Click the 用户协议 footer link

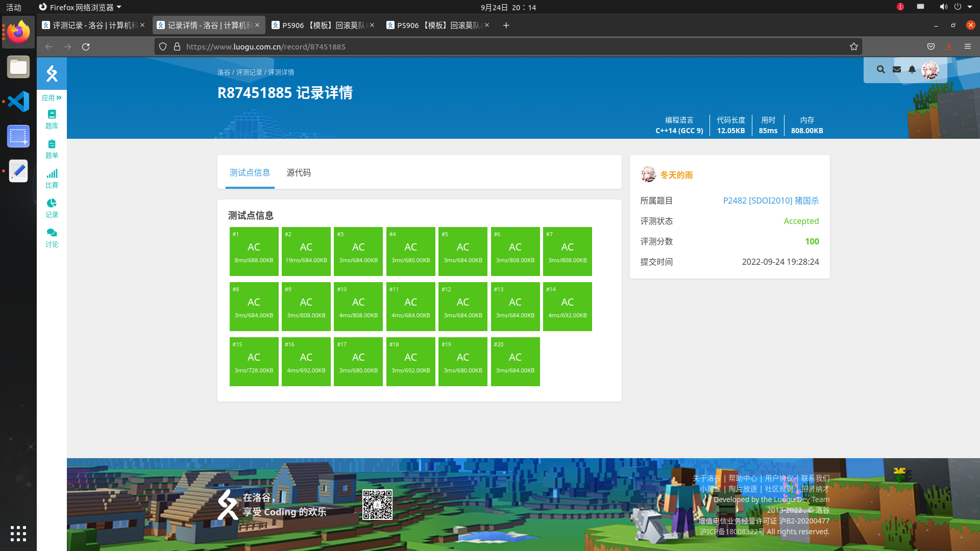[x=779, y=478]
